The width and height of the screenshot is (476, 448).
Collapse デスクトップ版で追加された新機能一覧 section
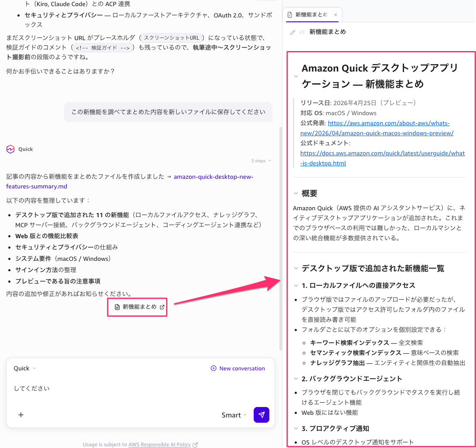click(296, 268)
